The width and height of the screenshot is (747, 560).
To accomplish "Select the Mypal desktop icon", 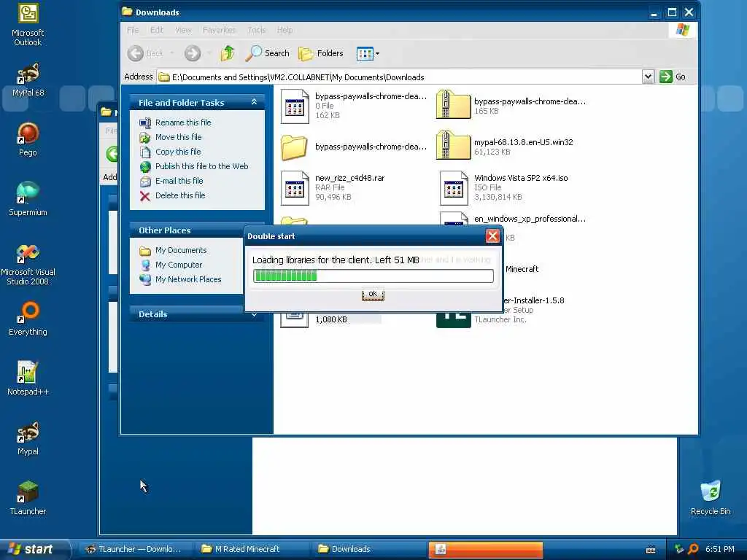I will tap(28, 438).
